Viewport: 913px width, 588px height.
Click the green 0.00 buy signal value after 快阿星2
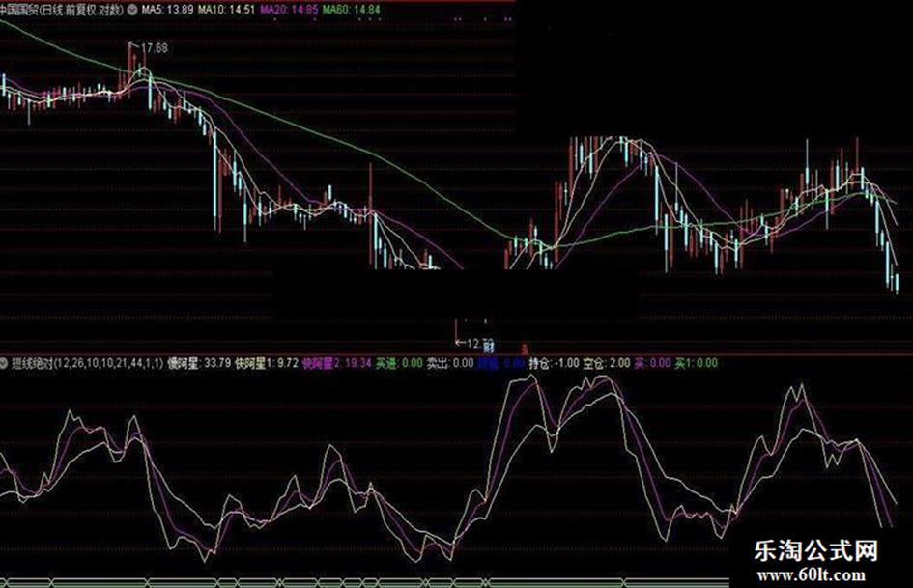click(399, 364)
